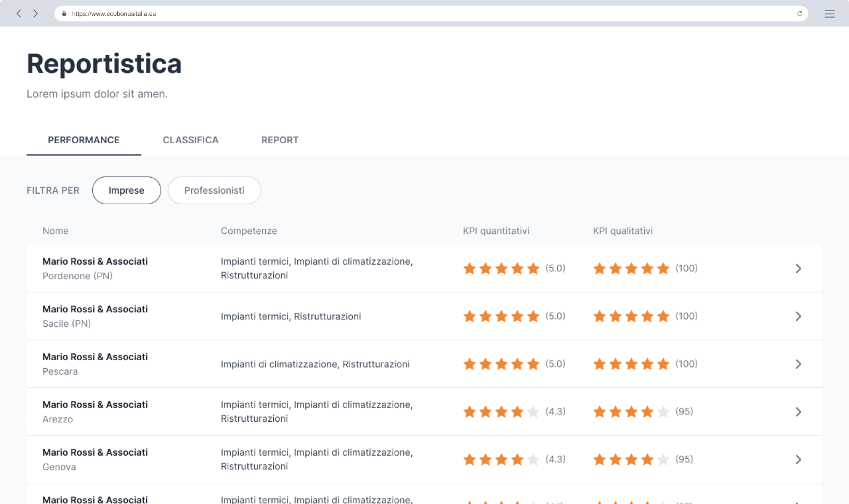Click KPI qualitativi stars in Sacile row

(631, 316)
